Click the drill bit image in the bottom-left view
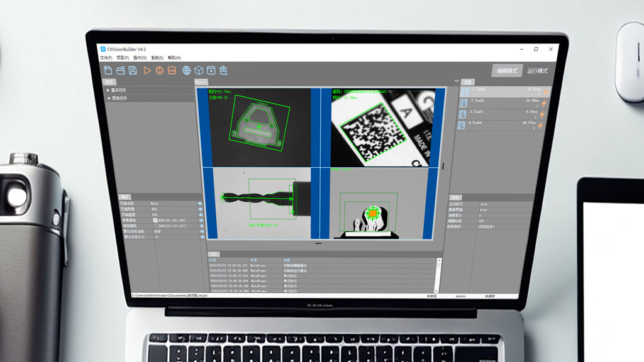 262,204
